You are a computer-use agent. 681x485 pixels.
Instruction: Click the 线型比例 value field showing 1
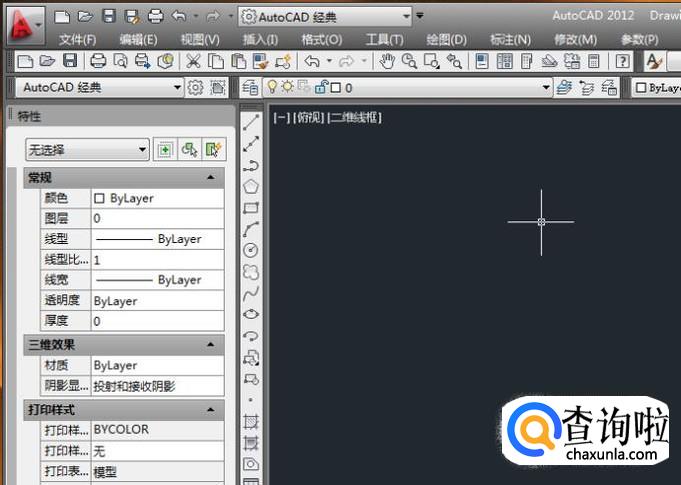(x=158, y=260)
